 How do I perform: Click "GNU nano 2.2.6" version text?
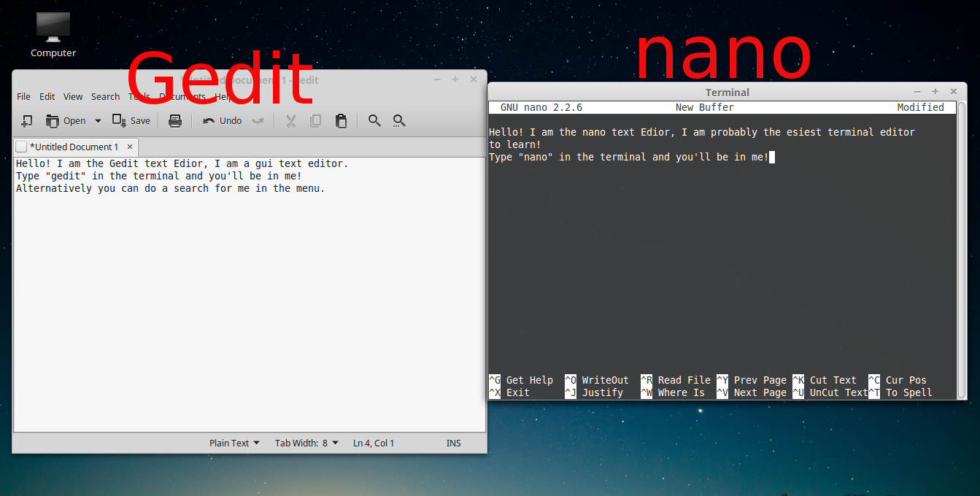(x=541, y=107)
